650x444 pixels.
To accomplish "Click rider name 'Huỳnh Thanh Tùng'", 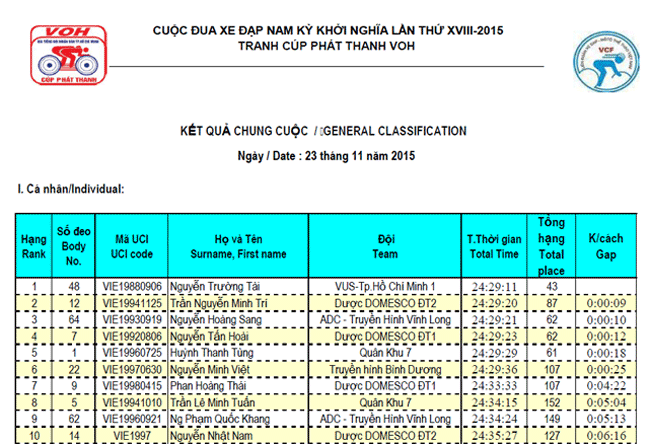I will point(211,353).
